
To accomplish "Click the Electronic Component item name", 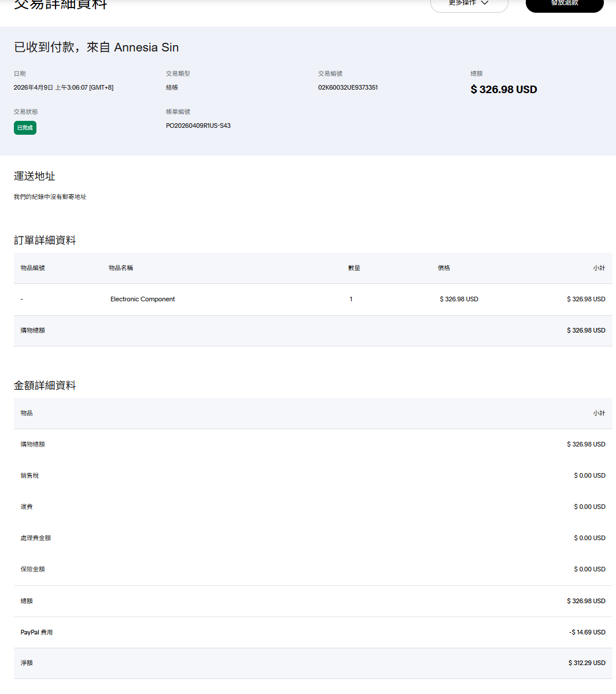I will 142,299.
